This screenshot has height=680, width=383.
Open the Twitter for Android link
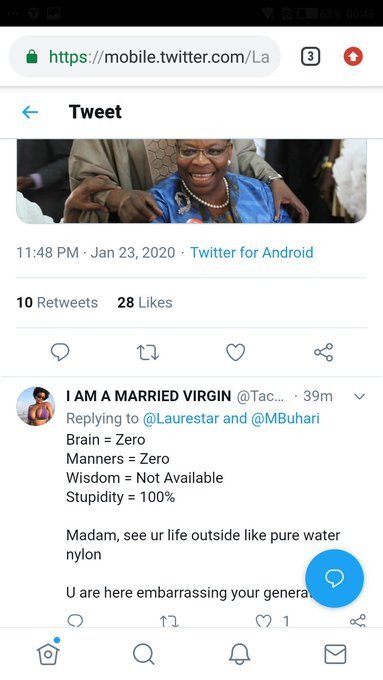[x=252, y=252]
